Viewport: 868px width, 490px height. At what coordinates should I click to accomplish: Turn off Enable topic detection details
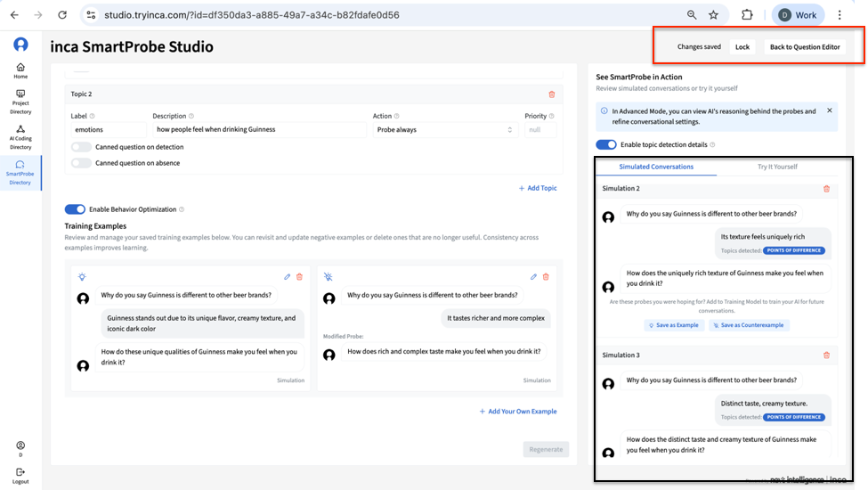coord(606,144)
